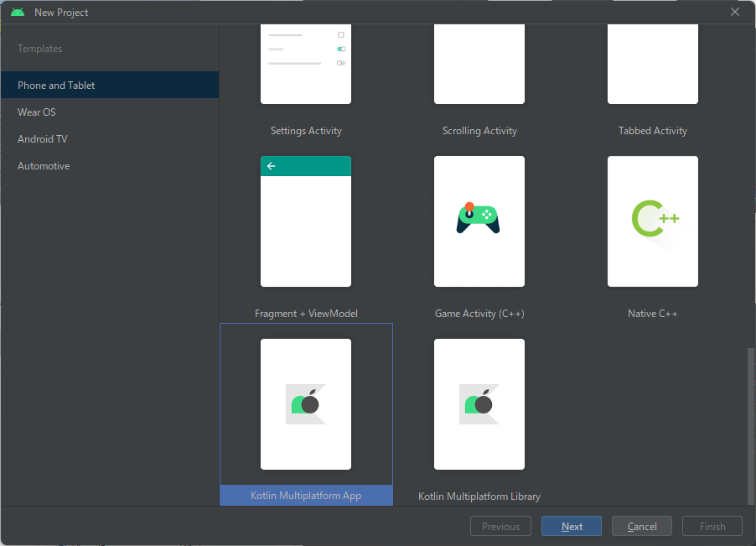The width and height of the screenshot is (756, 546).
Task: Click the template list vertical scrollbar
Action: [x=750, y=424]
